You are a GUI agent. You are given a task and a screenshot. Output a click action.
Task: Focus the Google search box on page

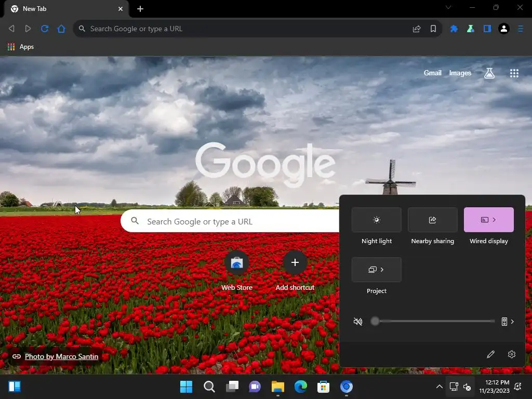point(230,221)
